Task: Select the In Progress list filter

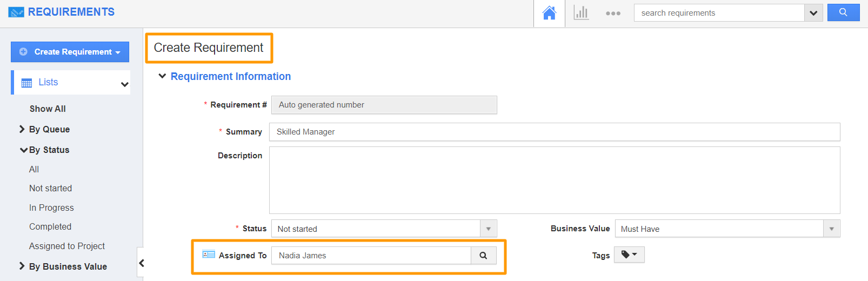Action: (51, 208)
